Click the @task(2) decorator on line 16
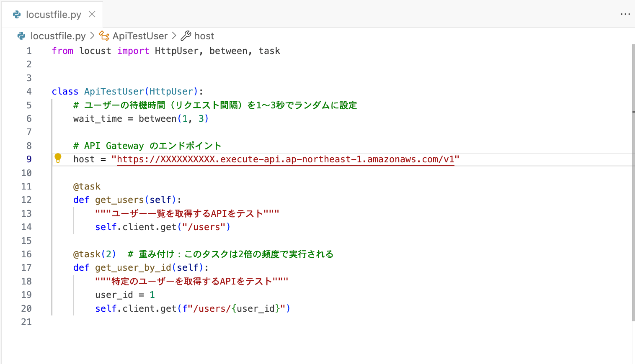 (94, 254)
